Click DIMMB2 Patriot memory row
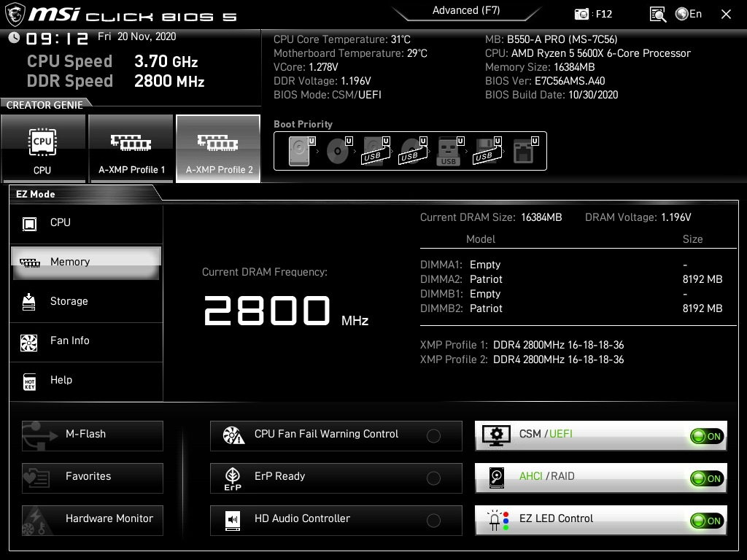Viewport: 747px width, 560px height. click(x=571, y=308)
